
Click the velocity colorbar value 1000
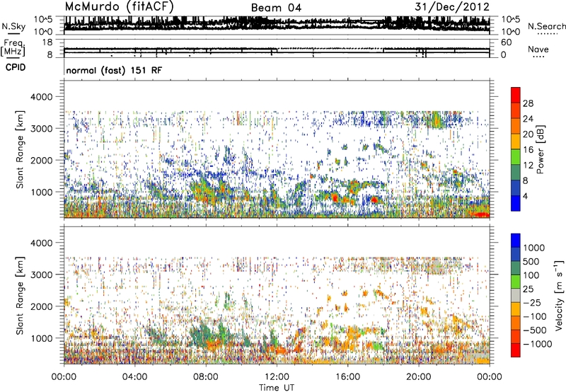pyautogui.click(x=534, y=248)
